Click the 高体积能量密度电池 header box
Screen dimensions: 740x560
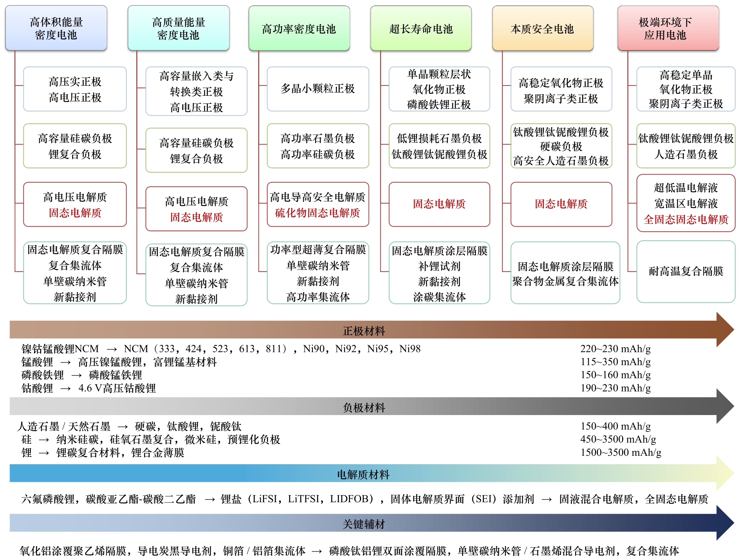(56, 28)
